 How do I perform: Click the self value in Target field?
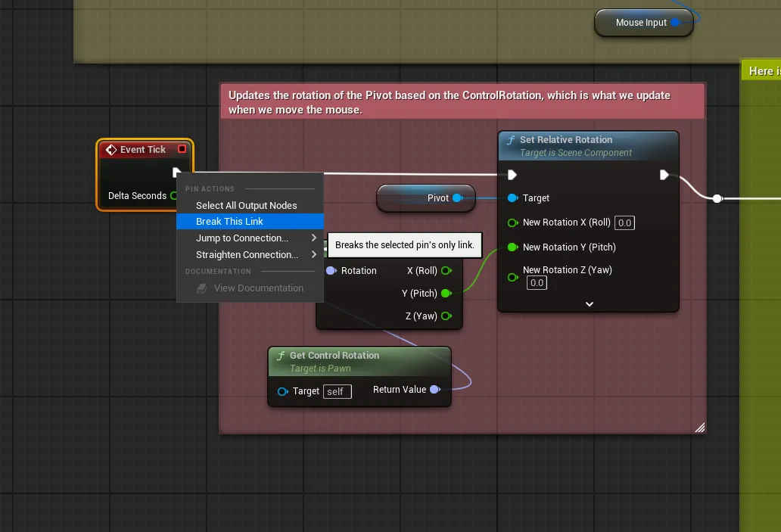[338, 391]
